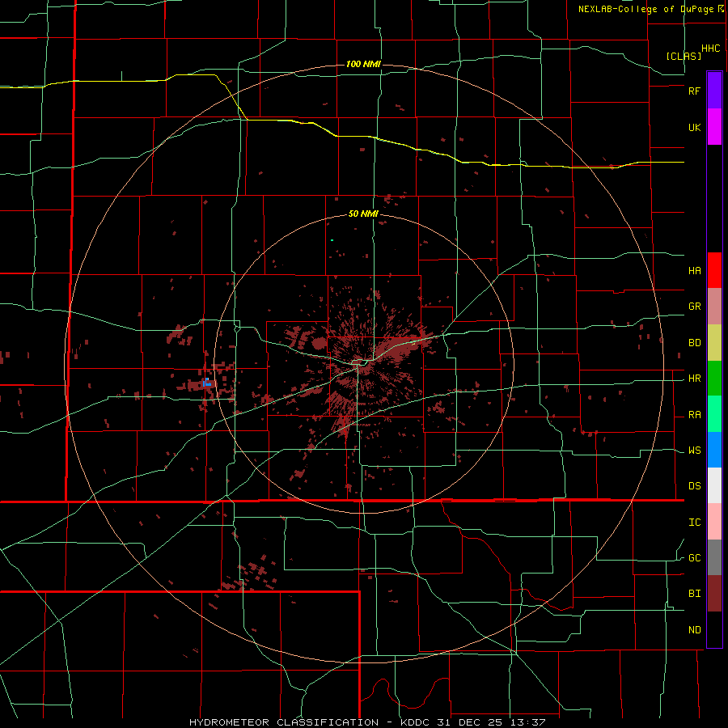Click the [CLAS] label

(684, 56)
